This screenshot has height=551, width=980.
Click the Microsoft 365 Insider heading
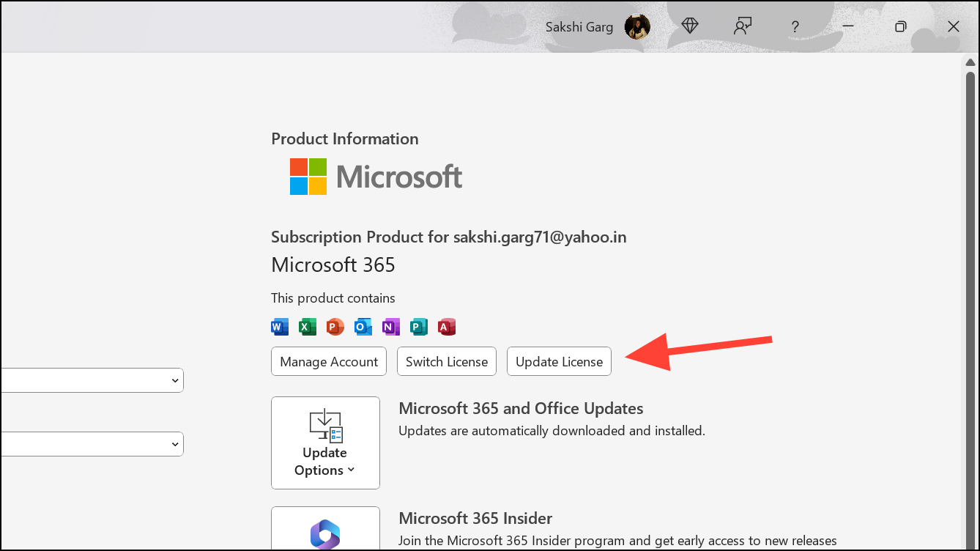pos(475,519)
